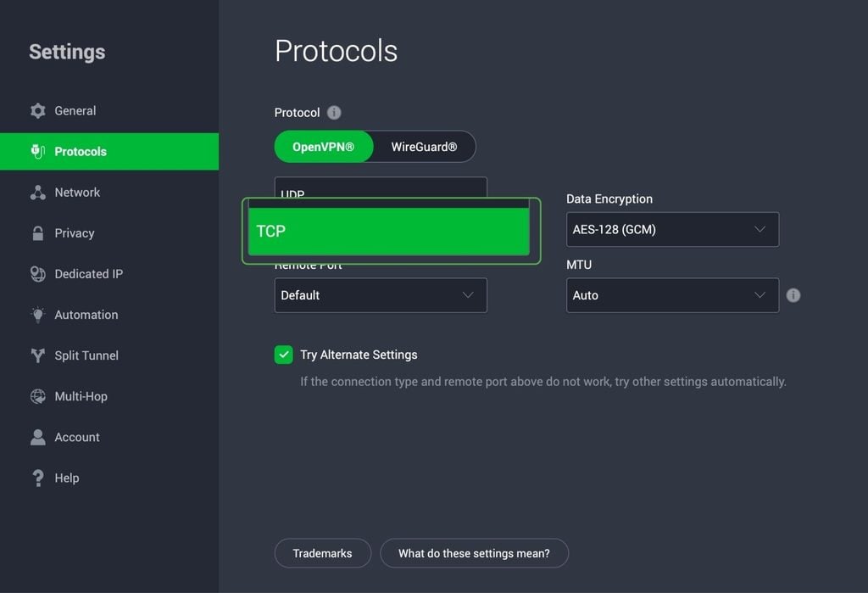The width and height of the screenshot is (868, 593).
Task: Click the Account person icon
Action: coord(37,437)
